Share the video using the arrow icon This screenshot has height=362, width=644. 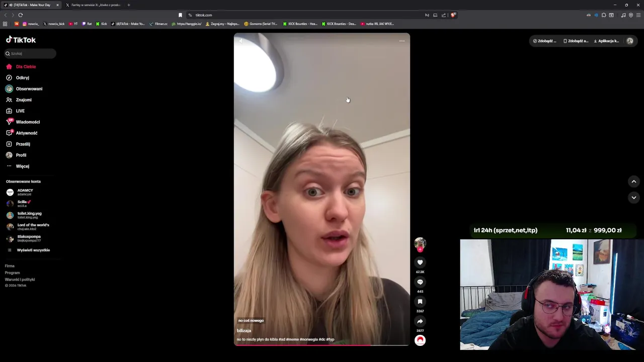tap(420, 321)
